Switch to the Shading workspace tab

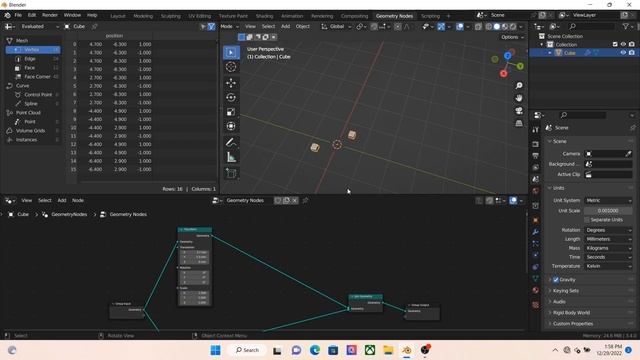tap(264, 16)
